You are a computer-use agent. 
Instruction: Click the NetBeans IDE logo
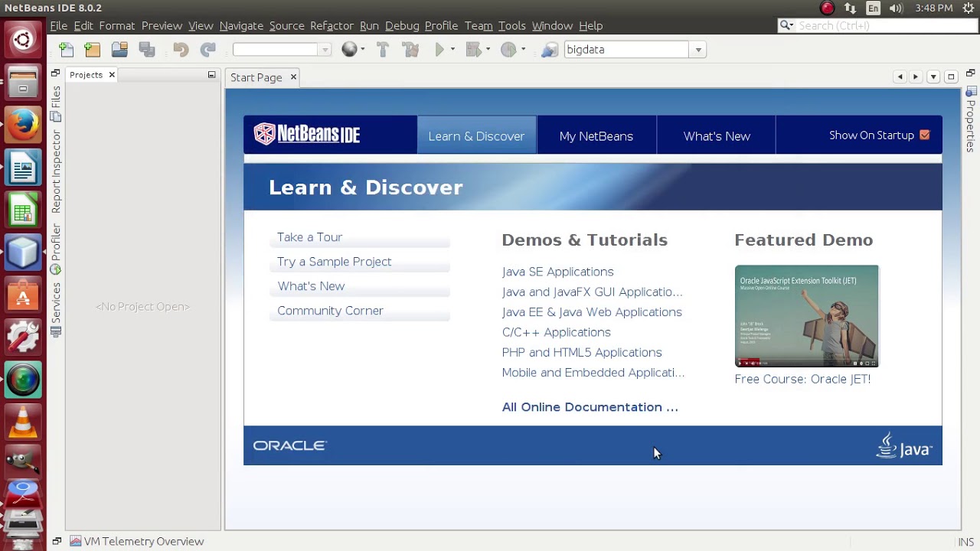pos(307,135)
